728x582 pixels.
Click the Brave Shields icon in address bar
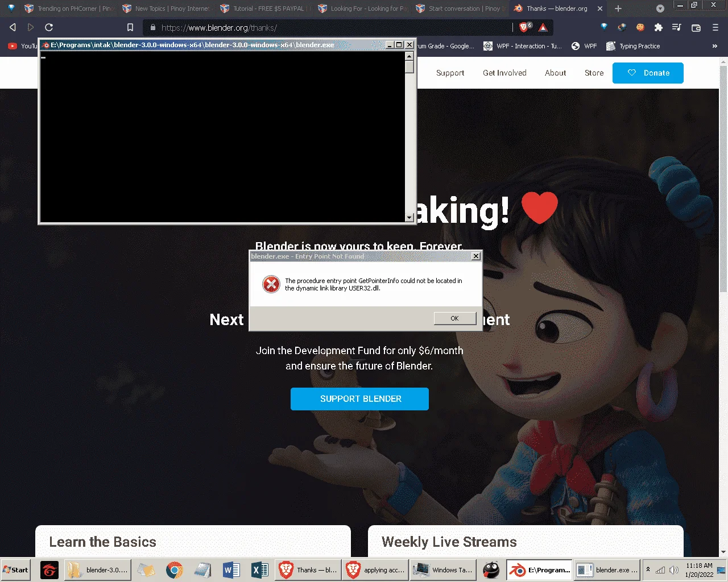click(525, 27)
